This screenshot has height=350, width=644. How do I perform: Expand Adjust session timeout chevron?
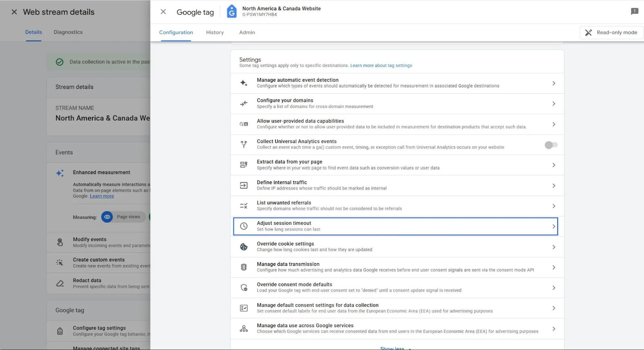[x=554, y=226]
